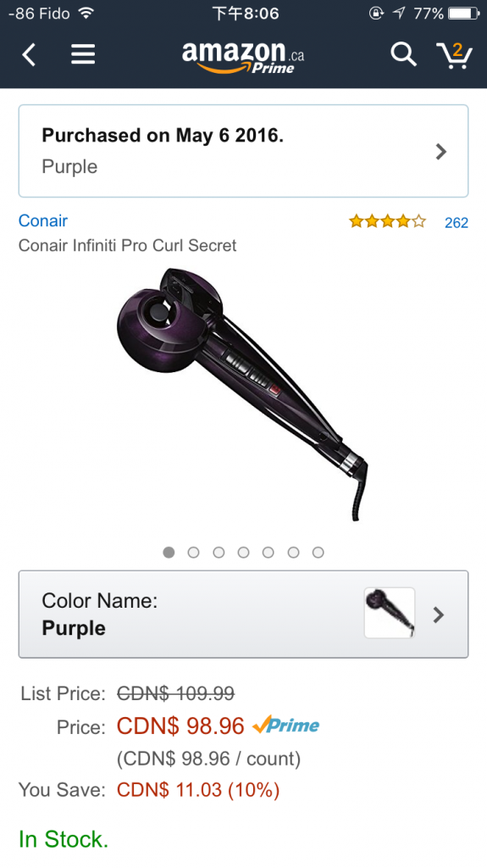
Task: Select the fourth image carousel dot
Action: 244,553
